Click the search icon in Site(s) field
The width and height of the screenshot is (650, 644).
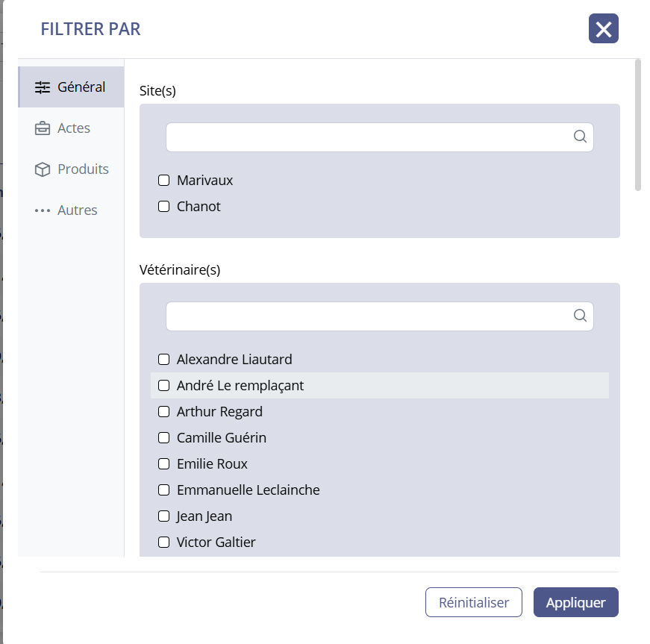pyautogui.click(x=580, y=137)
